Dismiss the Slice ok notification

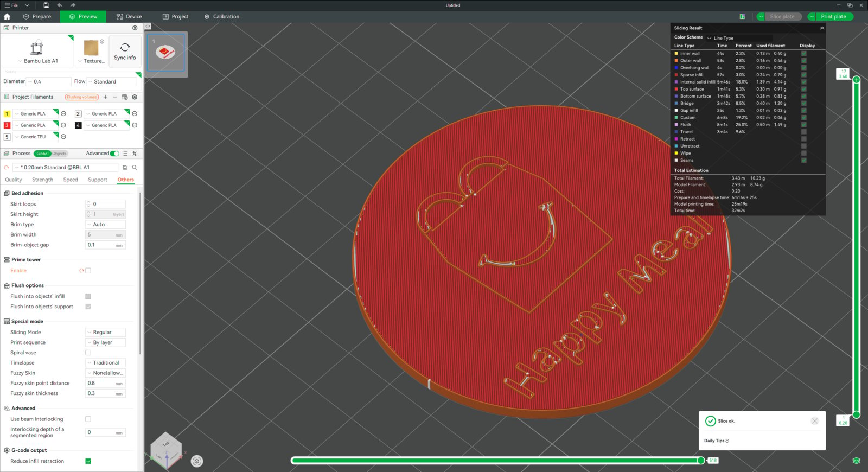pos(815,421)
